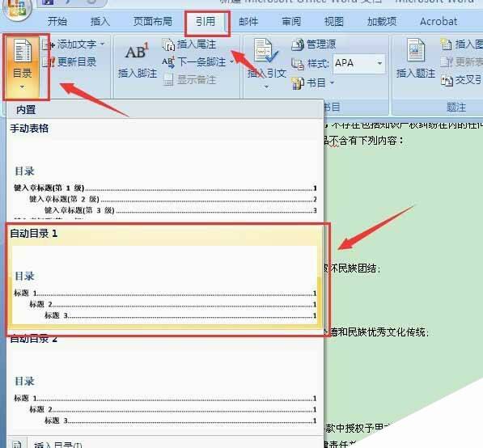Open the APA style dropdown
The image size is (483, 448).
379,63
